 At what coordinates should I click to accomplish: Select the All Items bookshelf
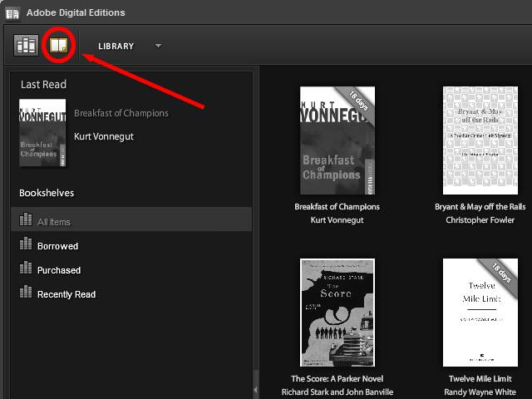tap(131, 219)
